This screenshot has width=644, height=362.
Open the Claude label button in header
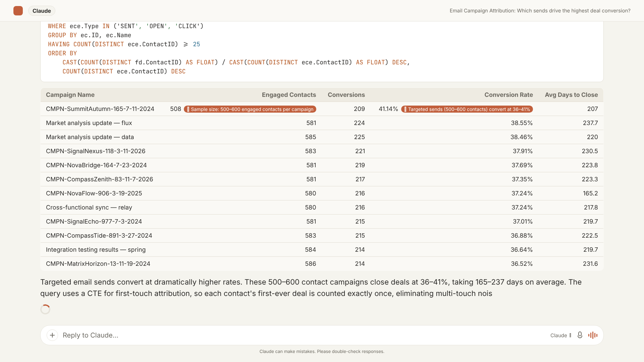coord(42,11)
